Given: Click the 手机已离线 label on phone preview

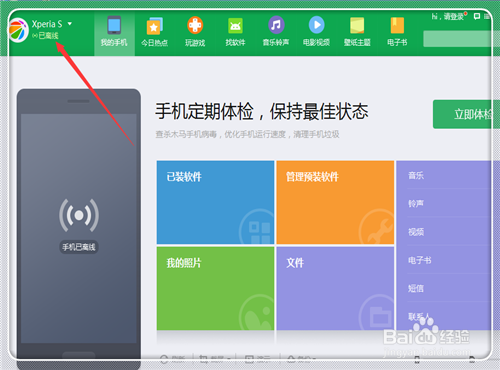Looking at the screenshot, I should click(x=79, y=247).
